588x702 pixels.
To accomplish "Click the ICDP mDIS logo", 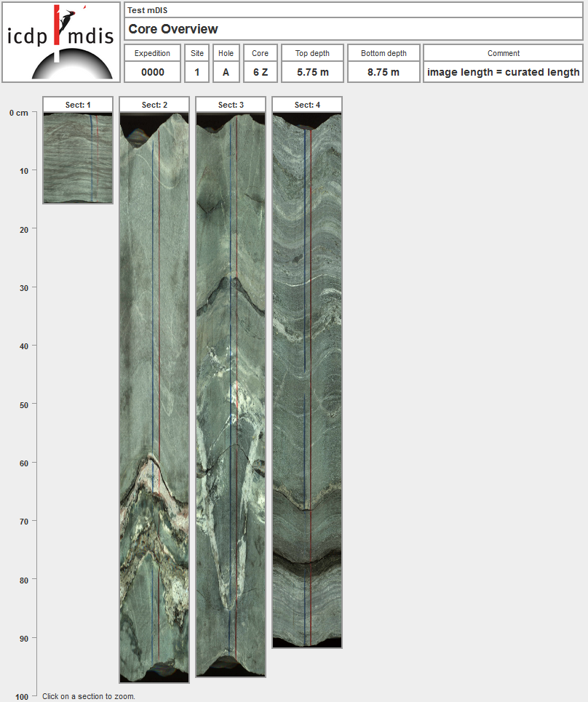I will 61,42.
